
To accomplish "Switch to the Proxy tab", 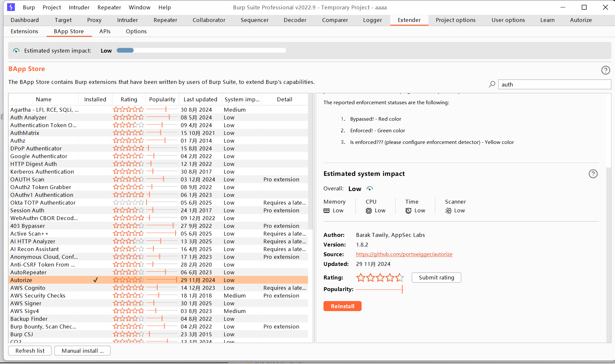I will pos(94,20).
